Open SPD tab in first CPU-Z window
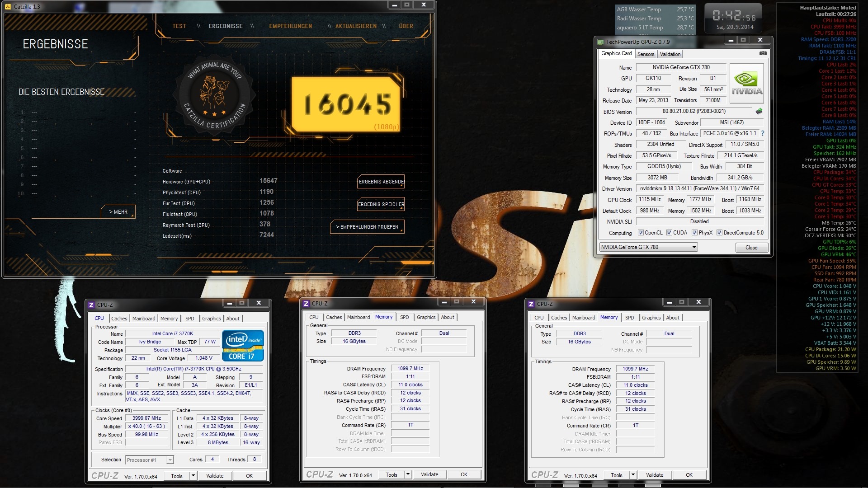The width and height of the screenshot is (868, 488). [x=189, y=319]
